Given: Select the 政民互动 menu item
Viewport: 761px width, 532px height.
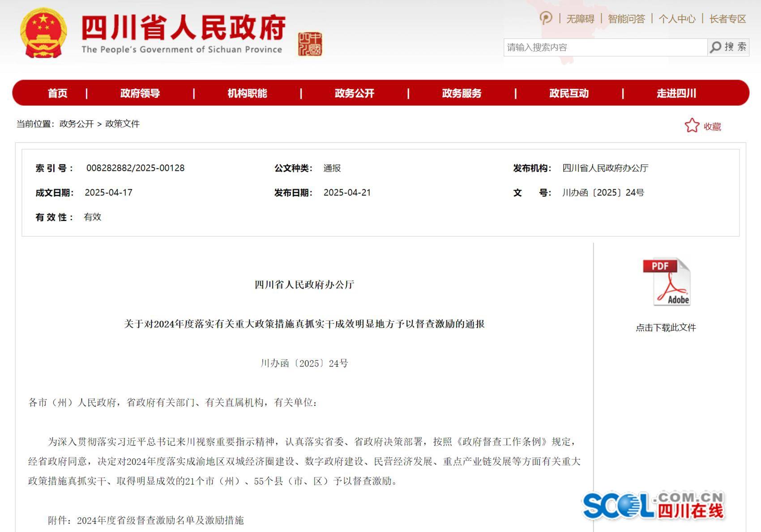Looking at the screenshot, I should tap(569, 93).
